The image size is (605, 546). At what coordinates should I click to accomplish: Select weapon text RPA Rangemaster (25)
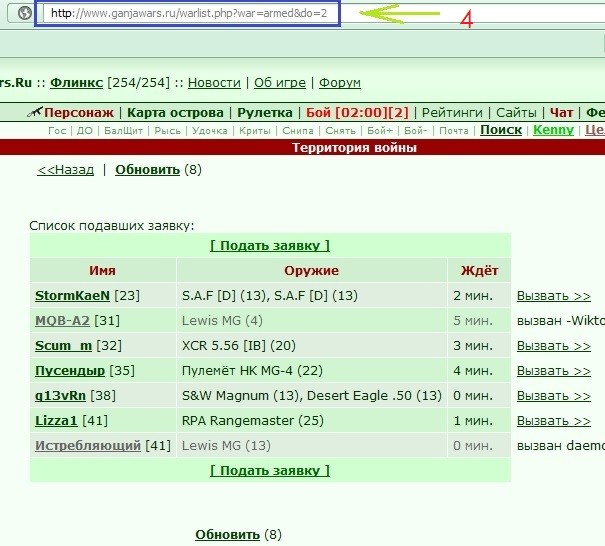pos(253,421)
